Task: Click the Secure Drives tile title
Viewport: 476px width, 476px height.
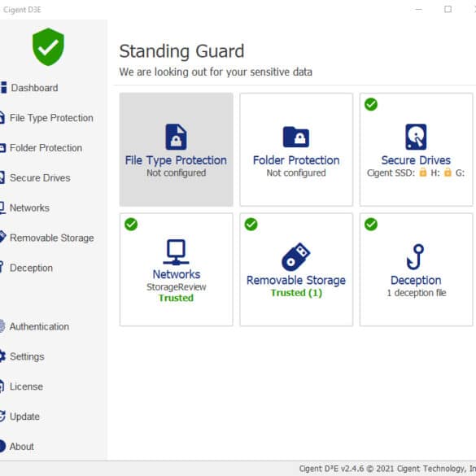Action: point(416,160)
